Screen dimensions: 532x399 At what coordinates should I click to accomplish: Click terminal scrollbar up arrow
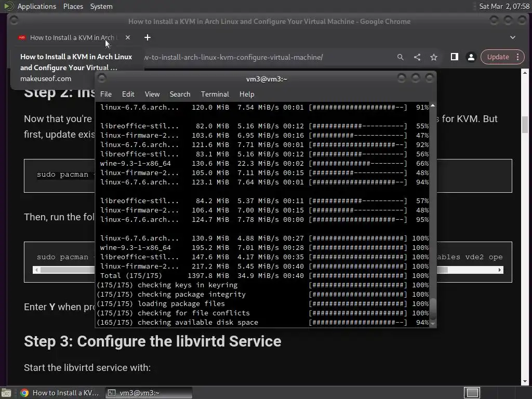[x=433, y=106]
